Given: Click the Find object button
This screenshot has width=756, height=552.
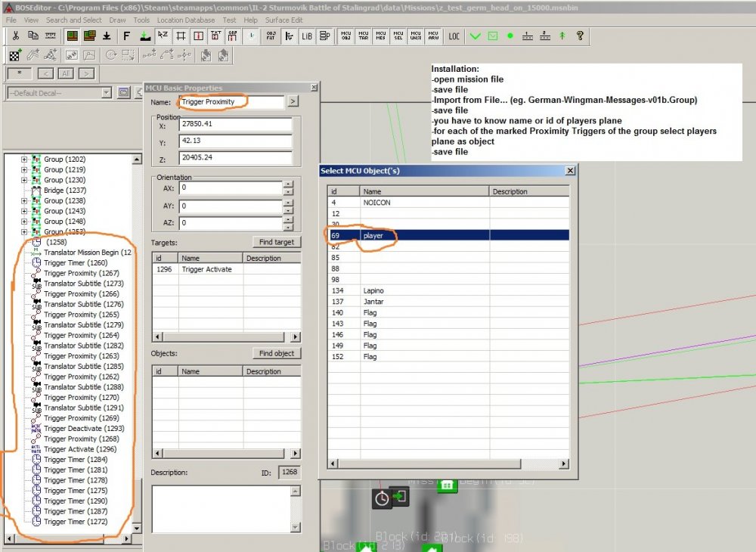Looking at the screenshot, I should (x=276, y=353).
